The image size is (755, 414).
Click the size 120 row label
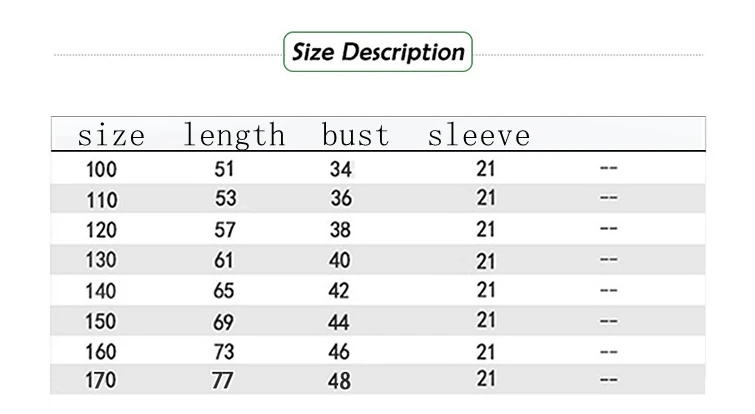(101, 230)
